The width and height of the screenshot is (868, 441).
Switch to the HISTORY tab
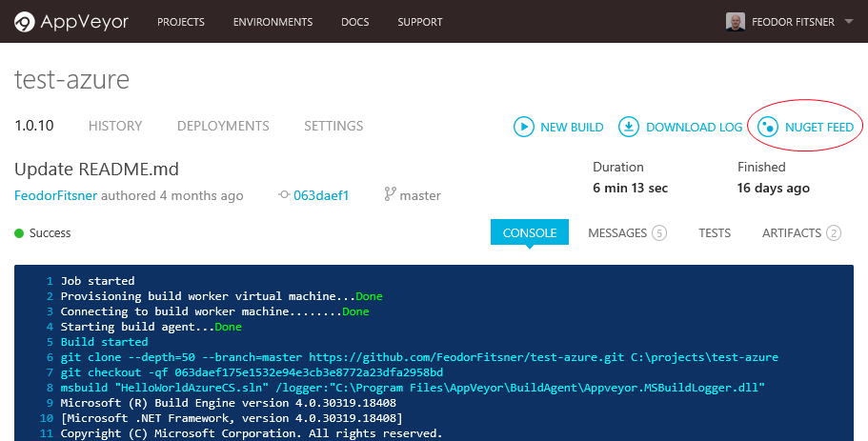[x=115, y=126]
